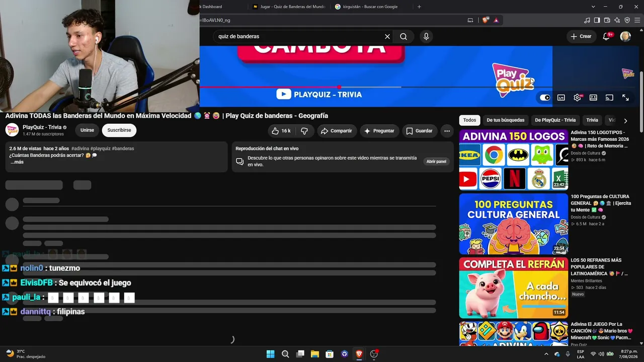The image size is (644, 362).
Task: Save the video with Guardar
Action: [x=419, y=131]
